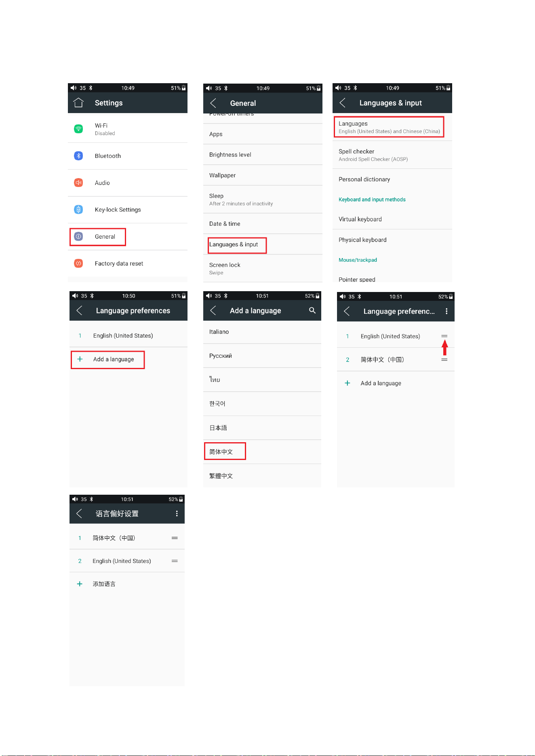Select Italiano language
535x756 pixels.
click(x=262, y=332)
